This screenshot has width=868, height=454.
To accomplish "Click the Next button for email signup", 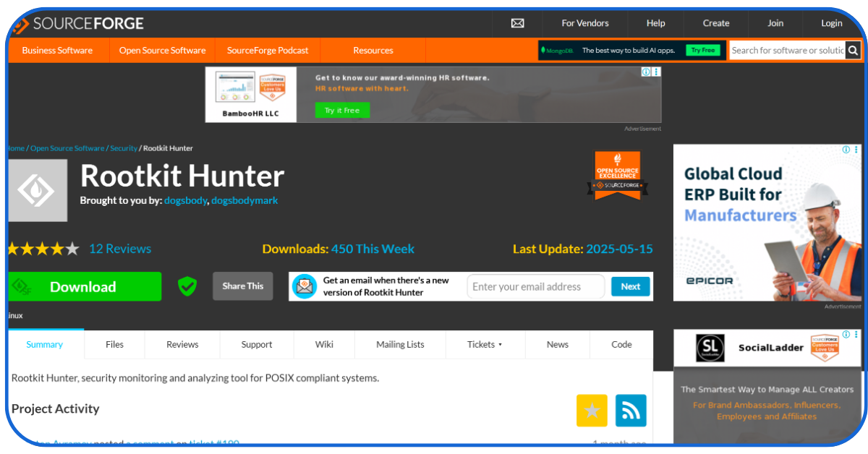I will pyautogui.click(x=631, y=286).
